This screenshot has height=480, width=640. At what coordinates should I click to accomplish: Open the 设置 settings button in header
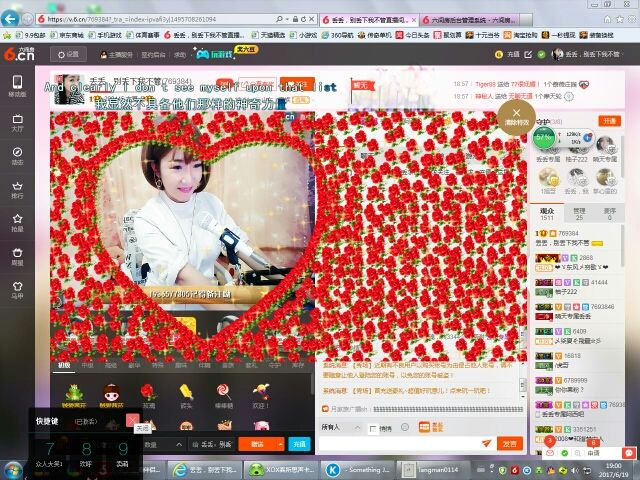[69, 54]
